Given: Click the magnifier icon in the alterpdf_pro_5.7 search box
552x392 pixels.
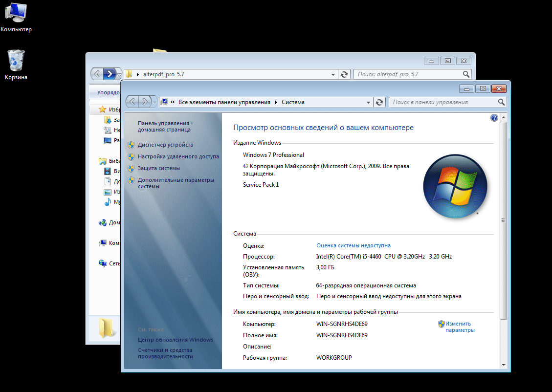Looking at the screenshot, I should point(466,74).
